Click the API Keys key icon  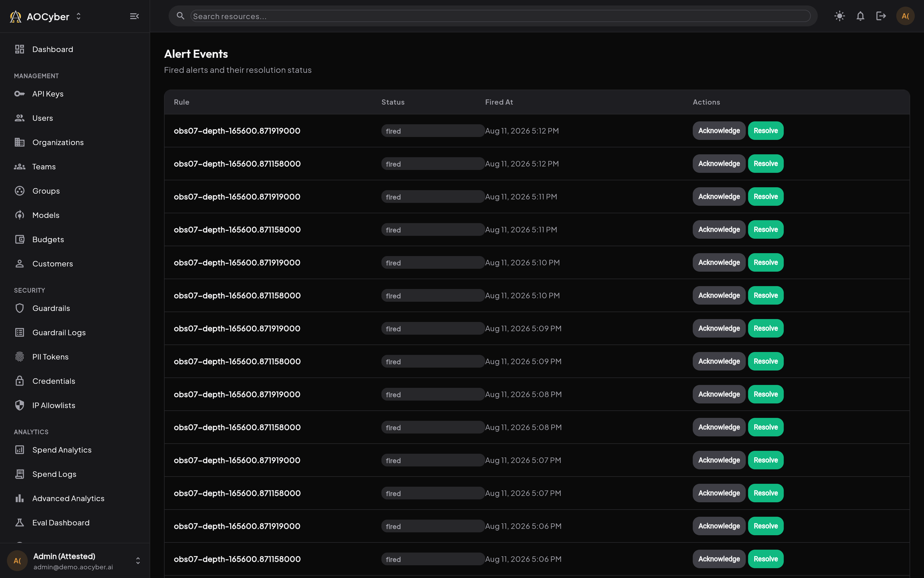[19, 94]
